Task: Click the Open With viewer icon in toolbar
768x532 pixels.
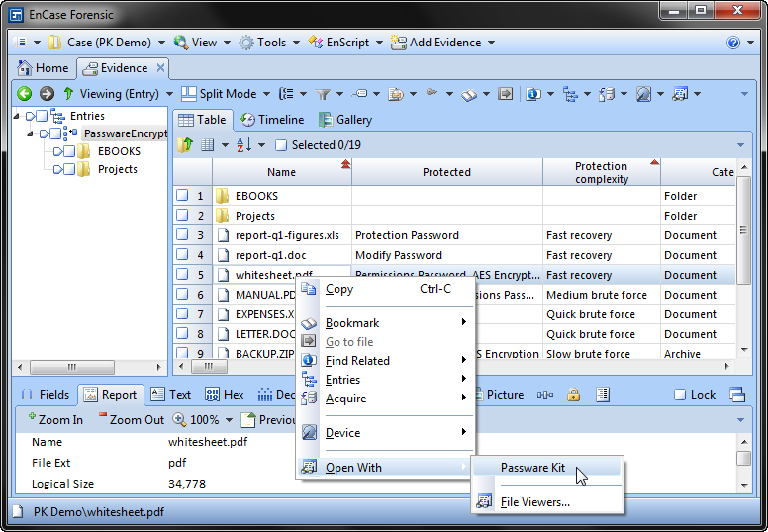Action: pos(680,94)
